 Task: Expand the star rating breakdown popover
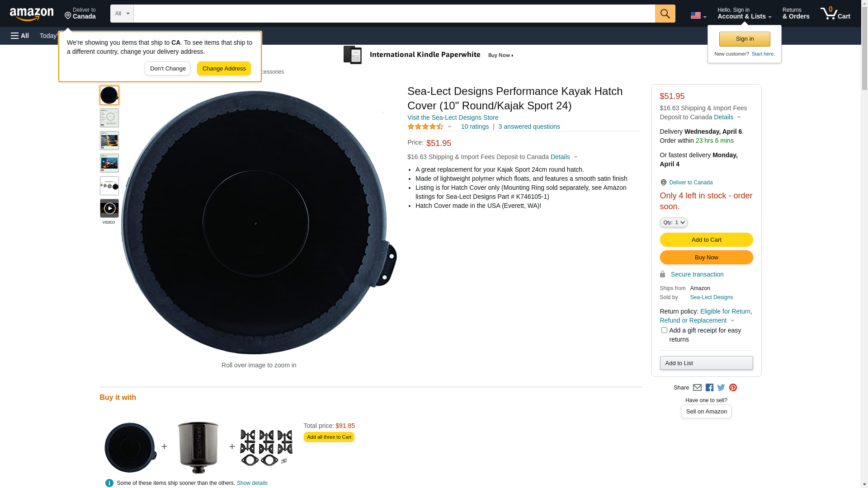430,127
